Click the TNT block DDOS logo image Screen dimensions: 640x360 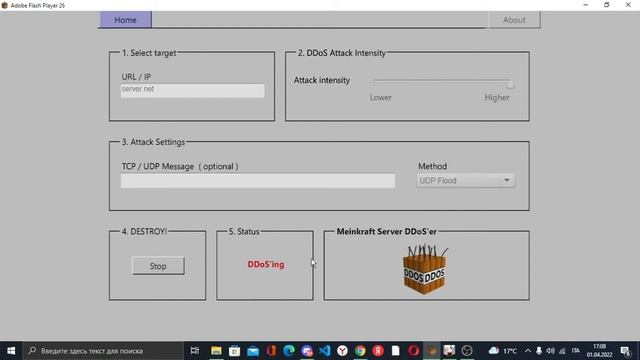(424, 269)
